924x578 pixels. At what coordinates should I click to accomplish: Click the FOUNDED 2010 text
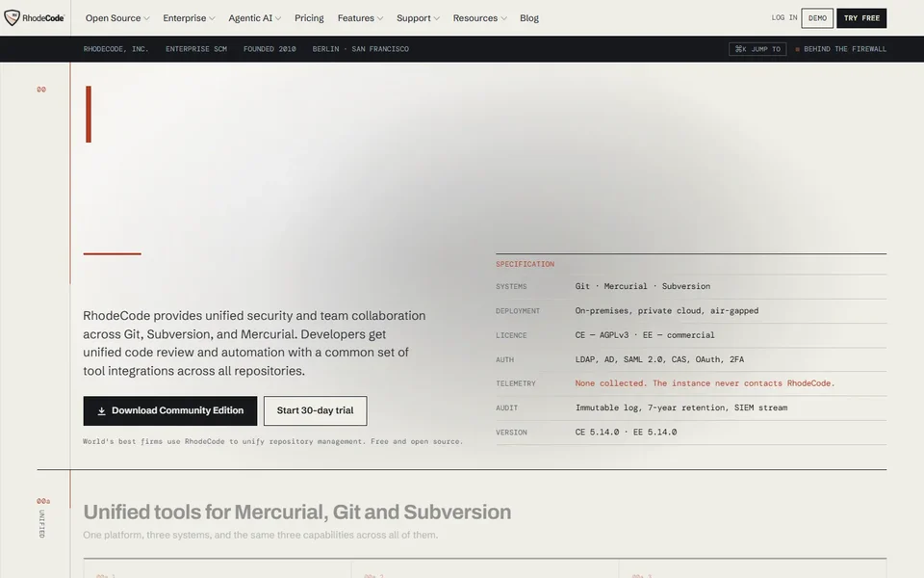click(x=269, y=49)
